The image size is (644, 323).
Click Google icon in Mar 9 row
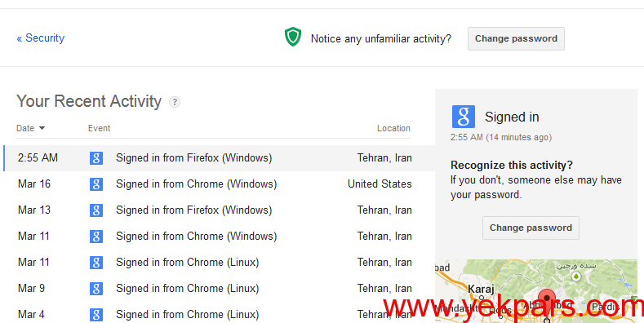tap(96, 289)
